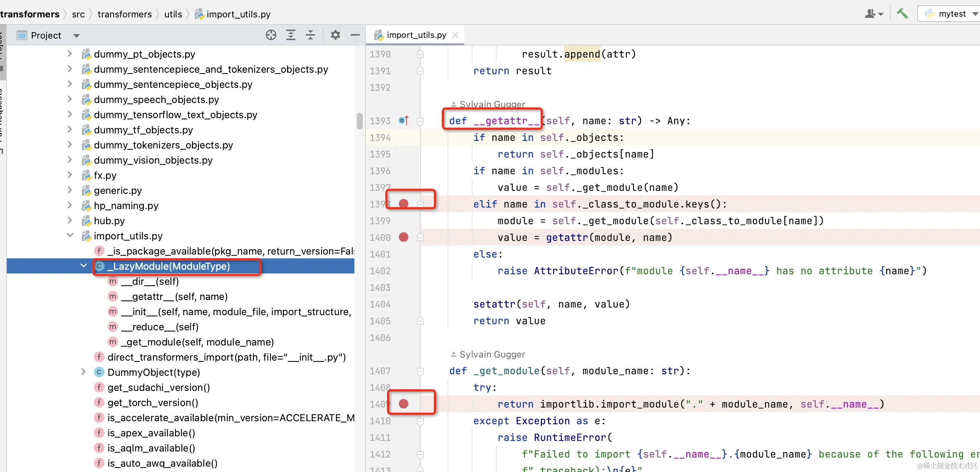The height and width of the screenshot is (472, 980).
Task: Toggle the breakpoint on line 1409
Action: click(x=403, y=404)
